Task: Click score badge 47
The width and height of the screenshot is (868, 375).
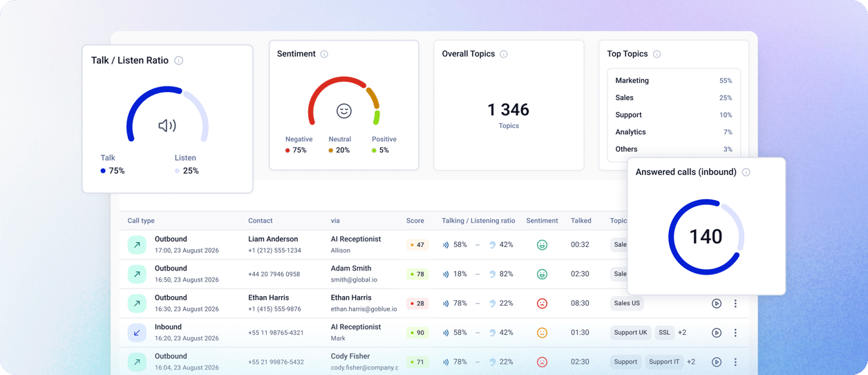Action: pyautogui.click(x=417, y=245)
